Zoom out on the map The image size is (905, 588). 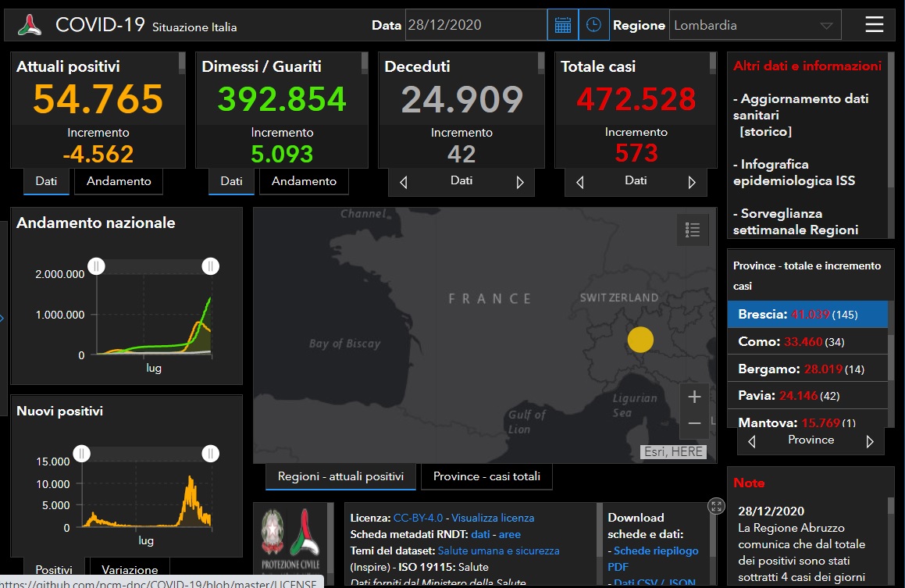(x=694, y=423)
